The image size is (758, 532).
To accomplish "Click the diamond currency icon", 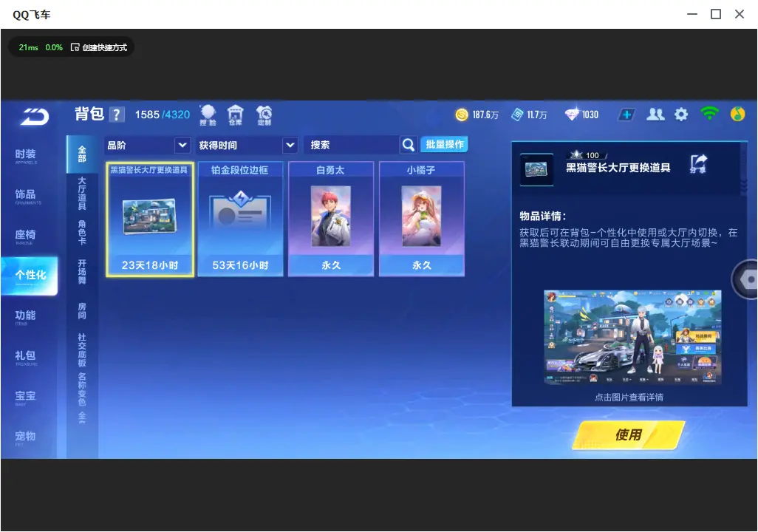I will tap(571, 115).
